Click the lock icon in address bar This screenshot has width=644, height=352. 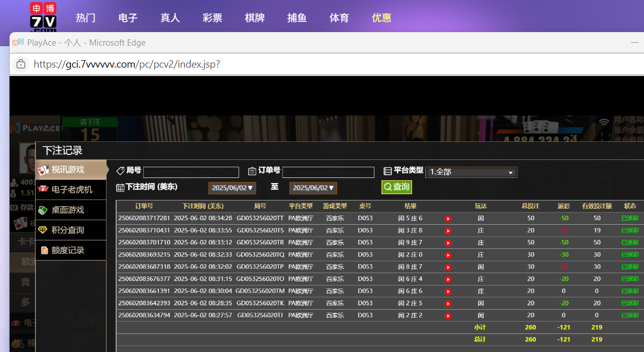point(21,64)
